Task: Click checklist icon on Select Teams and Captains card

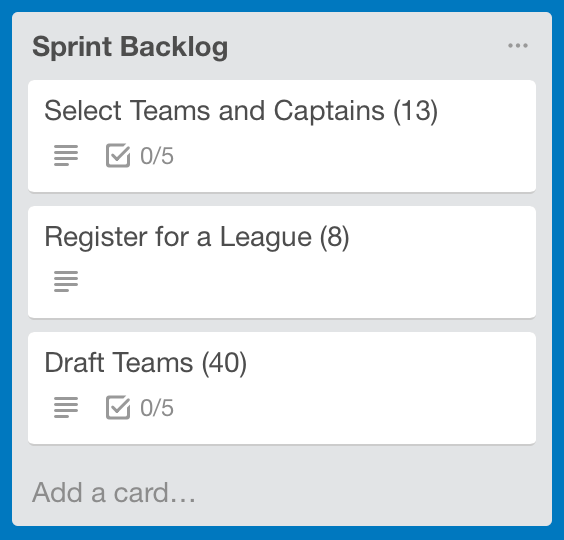Action: pyautogui.click(x=118, y=155)
